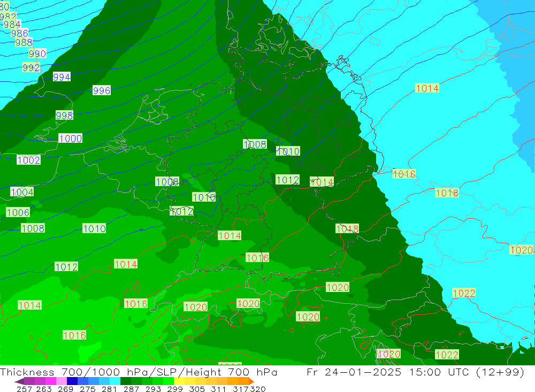
Task: Click the 1006 isobar label
Action: [18, 212]
